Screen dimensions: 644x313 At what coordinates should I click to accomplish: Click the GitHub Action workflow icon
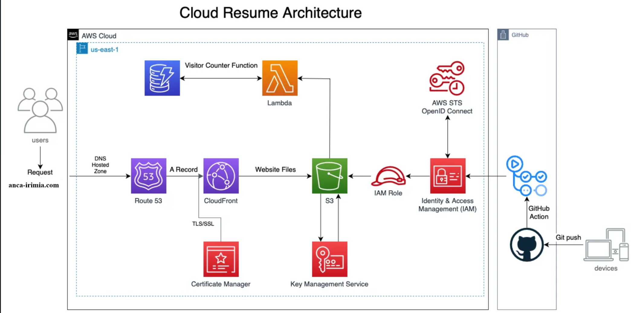pyautogui.click(x=527, y=176)
